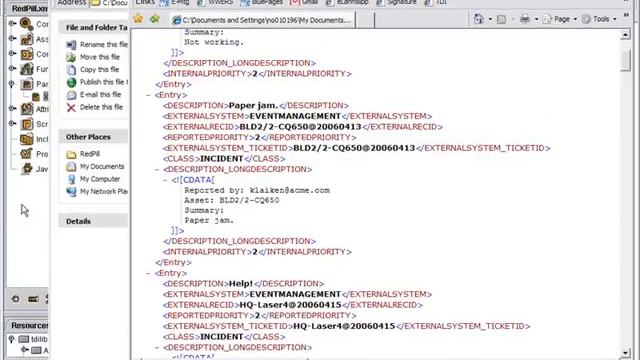This screenshot has width=640, height=360.
Task: Click the BluePages link in the Links bar
Action: click(262, 2)
